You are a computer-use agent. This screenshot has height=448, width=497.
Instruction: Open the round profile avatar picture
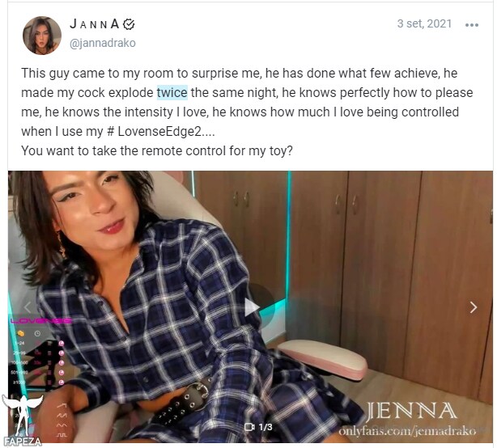[42, 36]
